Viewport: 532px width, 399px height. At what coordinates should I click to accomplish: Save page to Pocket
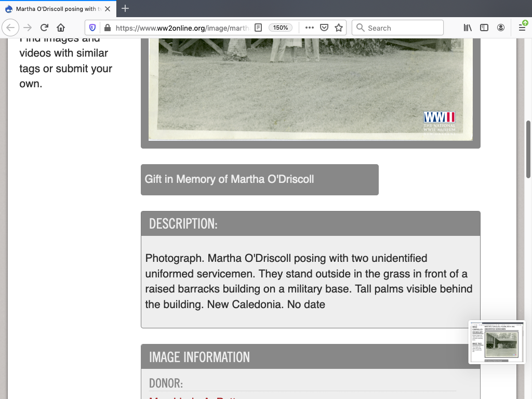coord(324,28)
